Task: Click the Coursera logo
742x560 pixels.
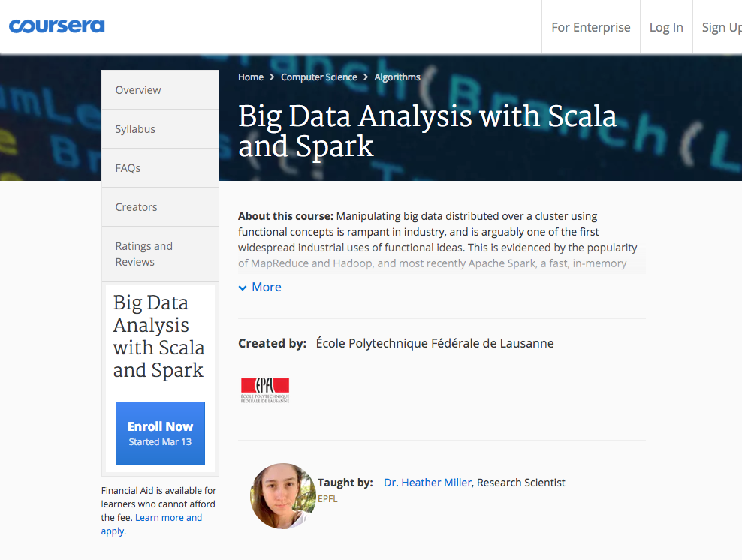Action: (x=57, y=26)
